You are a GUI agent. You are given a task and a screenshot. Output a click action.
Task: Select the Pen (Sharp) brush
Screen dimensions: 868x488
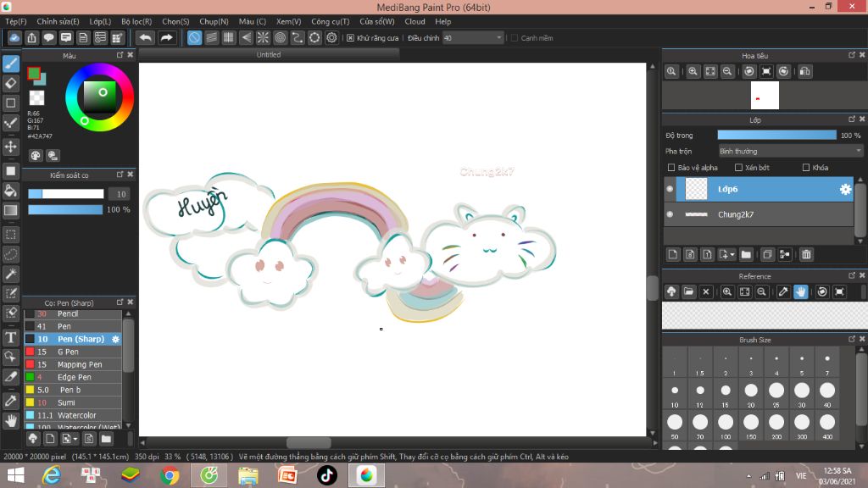coord(73,339)
